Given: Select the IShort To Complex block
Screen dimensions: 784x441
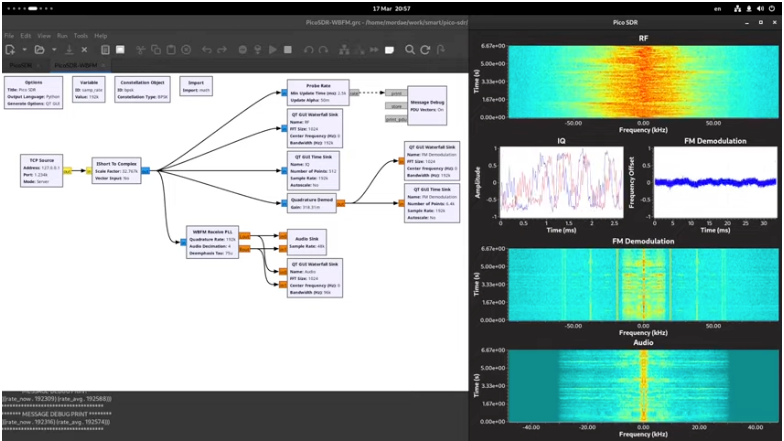Looking at the screenshot, I should (116, 170).
